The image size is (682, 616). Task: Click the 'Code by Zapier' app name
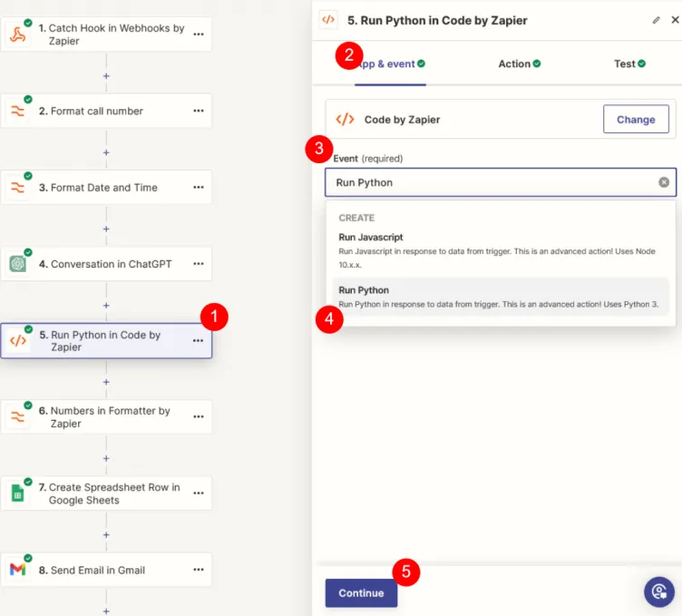coord(402,120)
